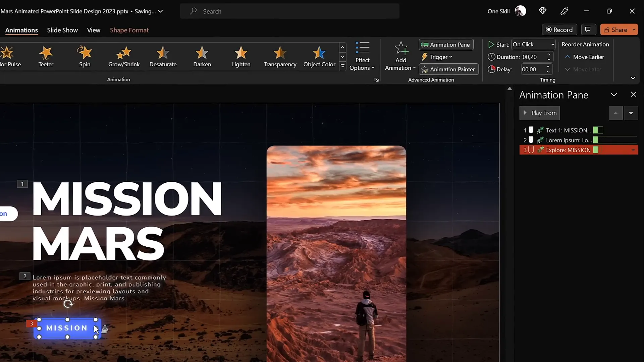This screenshot has height=362, width=644.
Task: Click animation order tag 2 on slide
Action: tap(25, 276)
